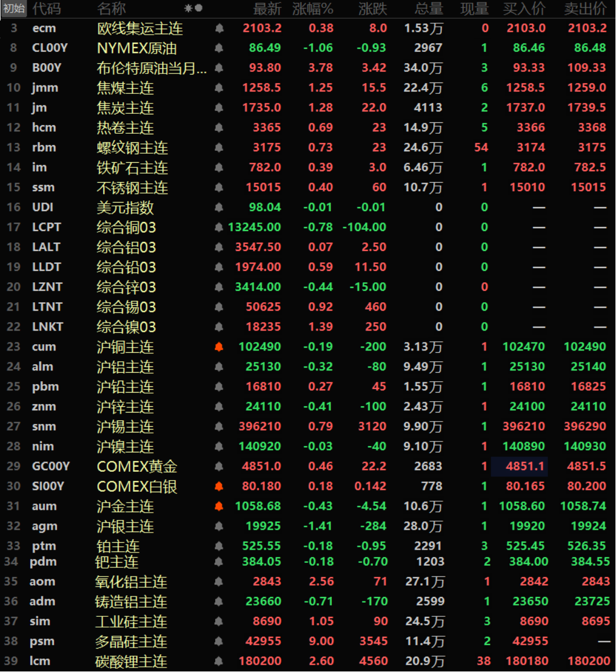Disable the active alert bell on COMEX白银

(219, 487)
